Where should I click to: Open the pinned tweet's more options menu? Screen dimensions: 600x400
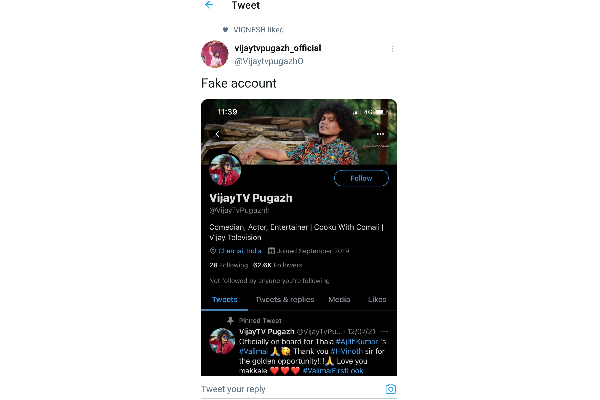pyautogui.click(x=387, y=329)
